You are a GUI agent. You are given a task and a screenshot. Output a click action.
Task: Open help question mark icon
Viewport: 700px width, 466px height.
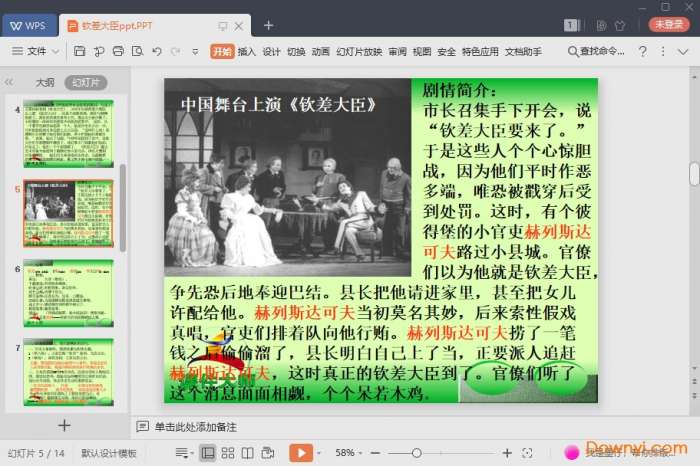pyautogui.click(x=643, y=51)
